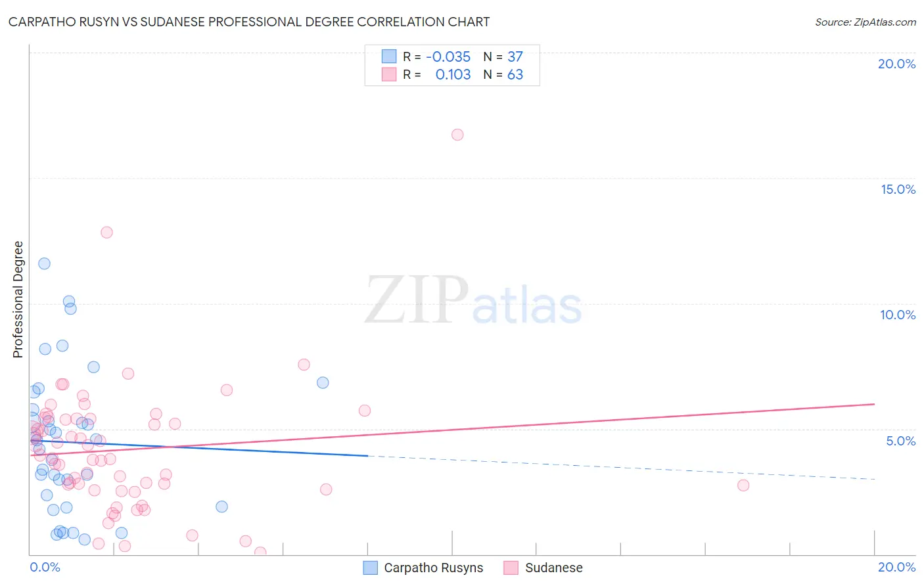Click the isolated blue point near 6.9%
The height and width of the screenshot is (586, 924).
click(x=323, y=382)
